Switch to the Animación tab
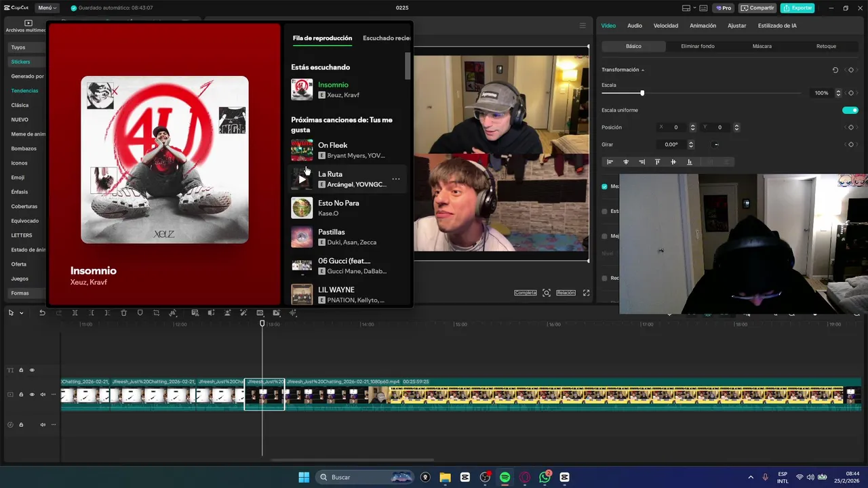 tap(703, 26)
